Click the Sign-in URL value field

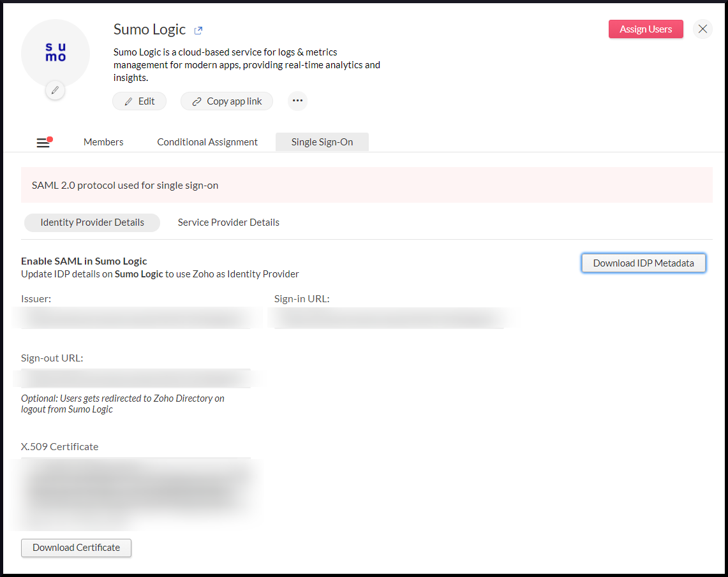(389, 318)
